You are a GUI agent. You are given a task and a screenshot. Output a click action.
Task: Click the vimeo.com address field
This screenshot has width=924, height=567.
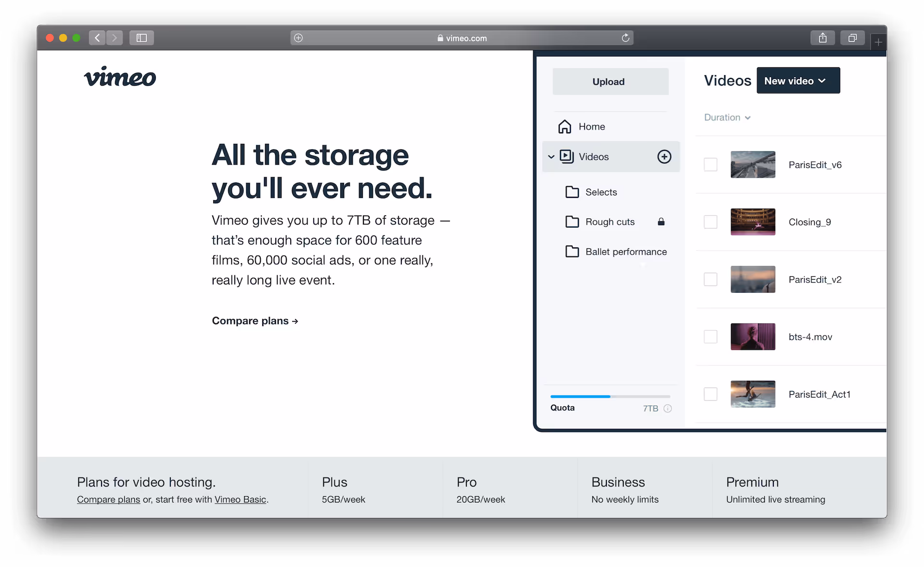(462, 38)
